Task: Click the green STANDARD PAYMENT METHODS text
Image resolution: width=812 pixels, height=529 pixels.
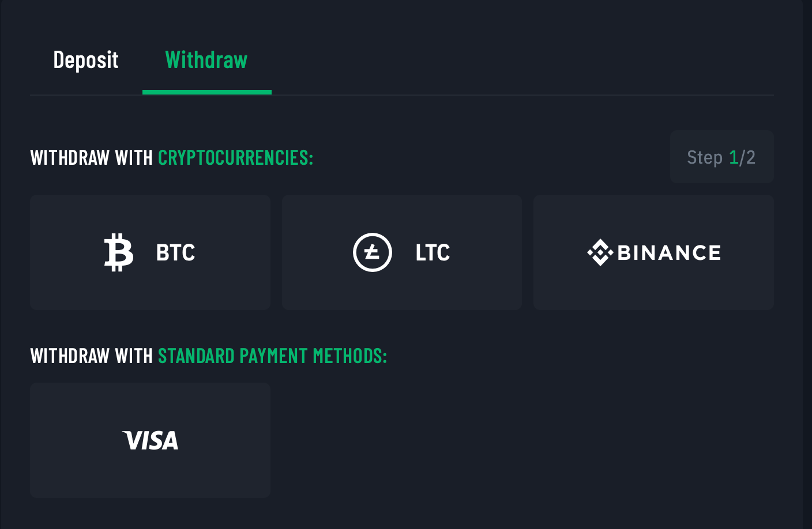Action: pos(272,356)
